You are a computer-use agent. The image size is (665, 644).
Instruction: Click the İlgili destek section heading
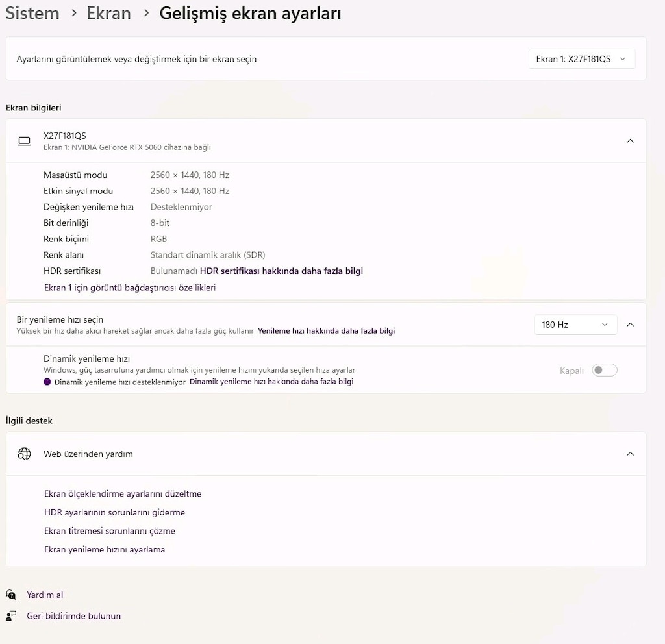[29, 421]
